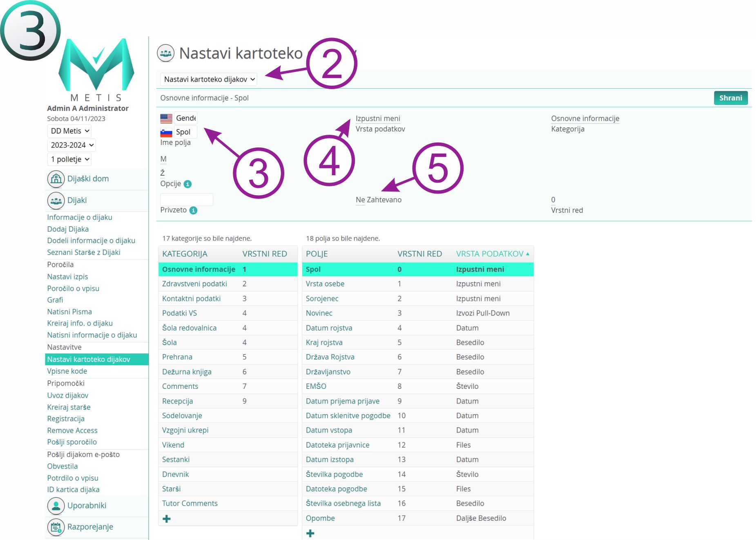Click the Razporejanje calendar icon
This screenshot has height=540, width=756.
tap(56, 527)
